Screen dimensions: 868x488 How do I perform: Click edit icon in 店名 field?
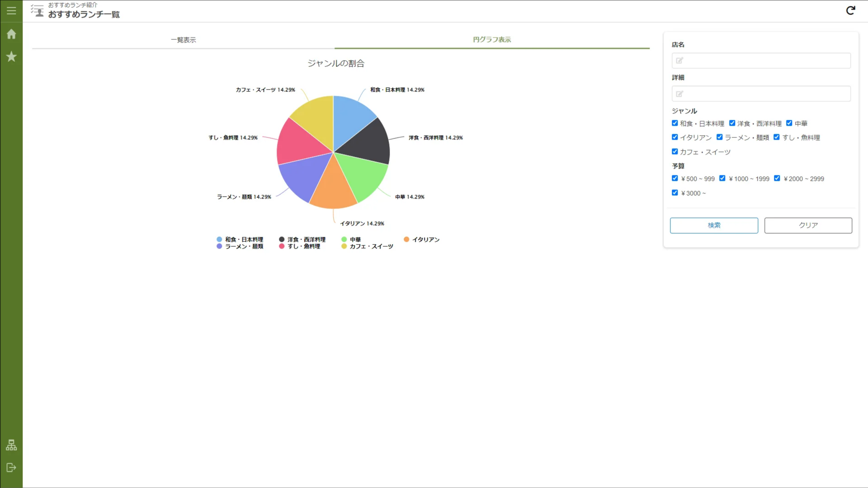pyautogui.click(x=679, y=61)
